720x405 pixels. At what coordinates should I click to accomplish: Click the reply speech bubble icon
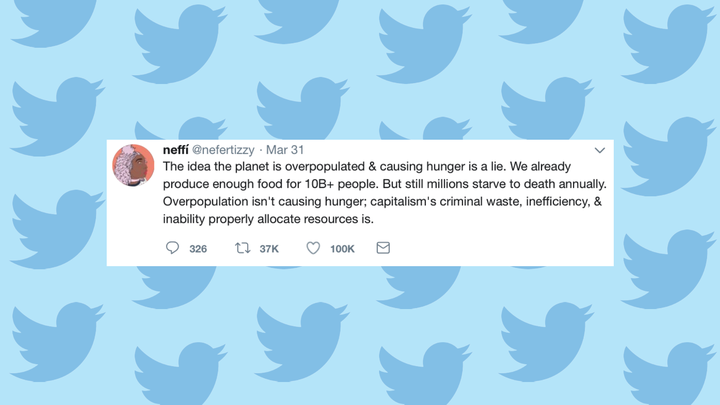coord(172,248)
